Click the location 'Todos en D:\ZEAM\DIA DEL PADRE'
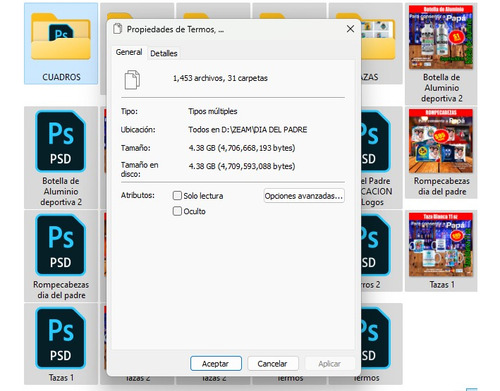The height and width of the screenshot is (391, 500). pyautogui.click(x=248, y=130)
